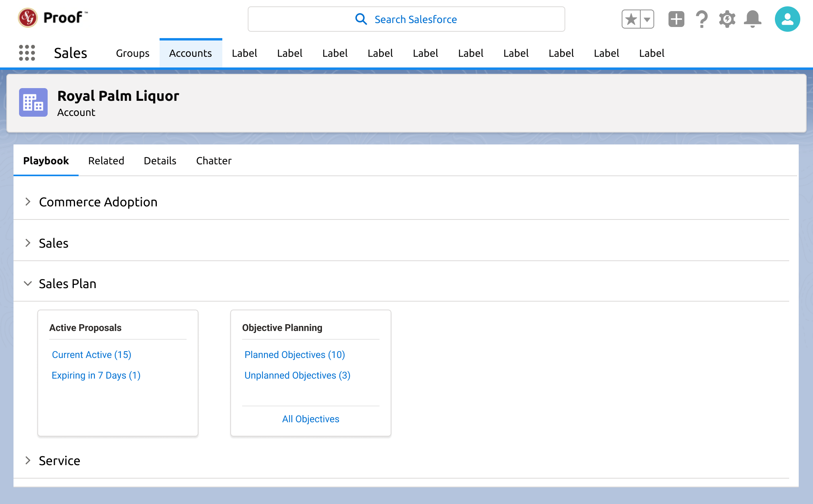Screen dimensions: 813x504
Task: Open the setup gear icon
Action: pos(727,19)
